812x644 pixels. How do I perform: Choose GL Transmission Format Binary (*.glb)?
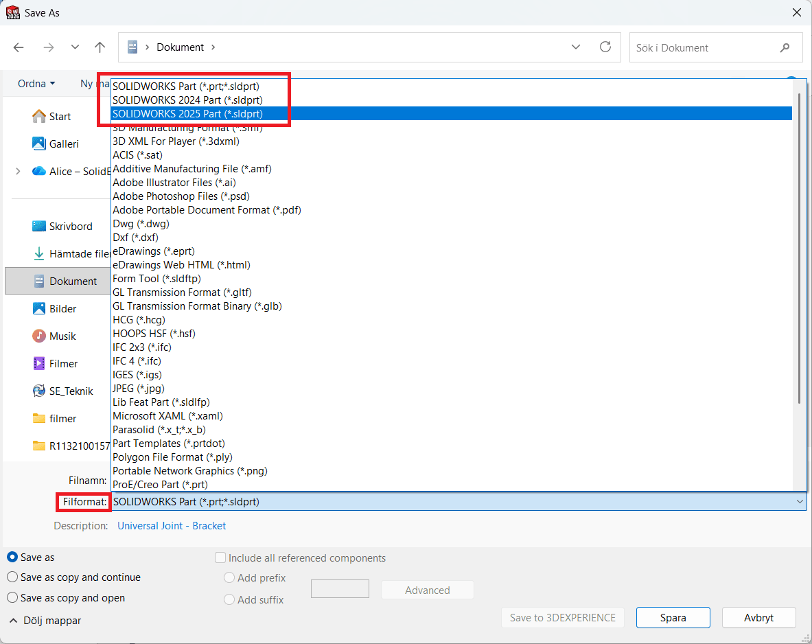[x=452, y=306]
